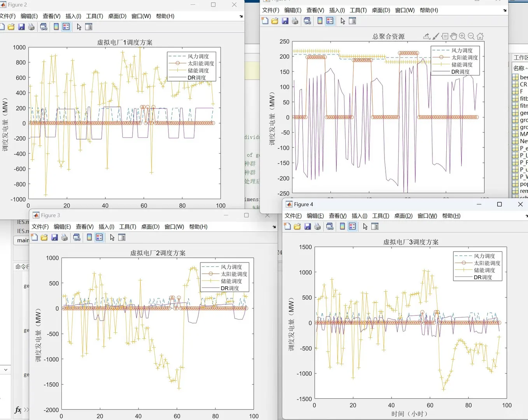Click the dock arrow in Figure 2's menu bar

[241, 16]
